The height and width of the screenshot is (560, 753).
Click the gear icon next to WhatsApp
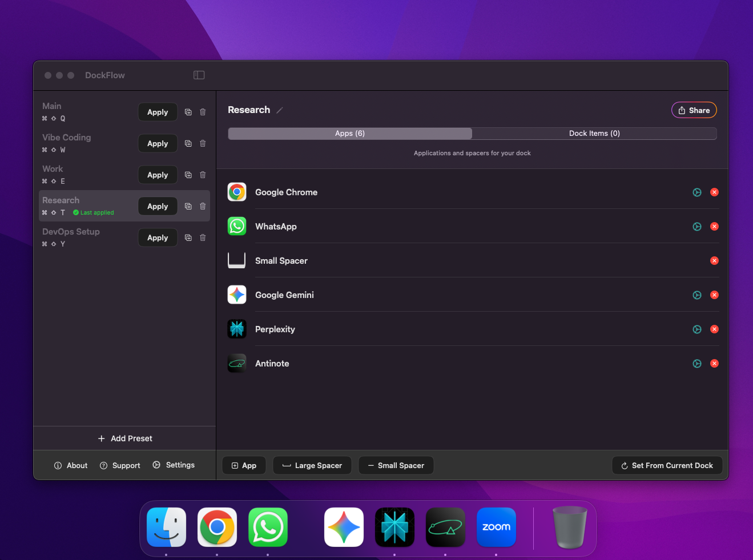(x=696, y=226)
